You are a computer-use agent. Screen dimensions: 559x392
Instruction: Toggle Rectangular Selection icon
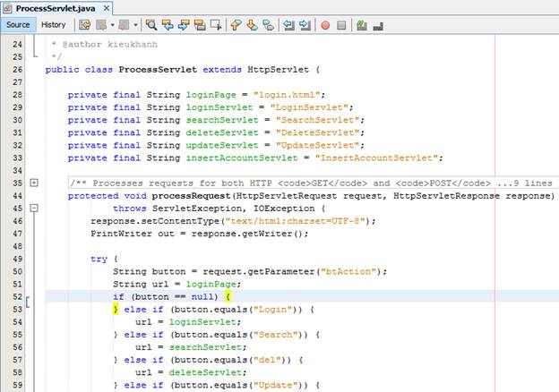click(x=216, y=25)
